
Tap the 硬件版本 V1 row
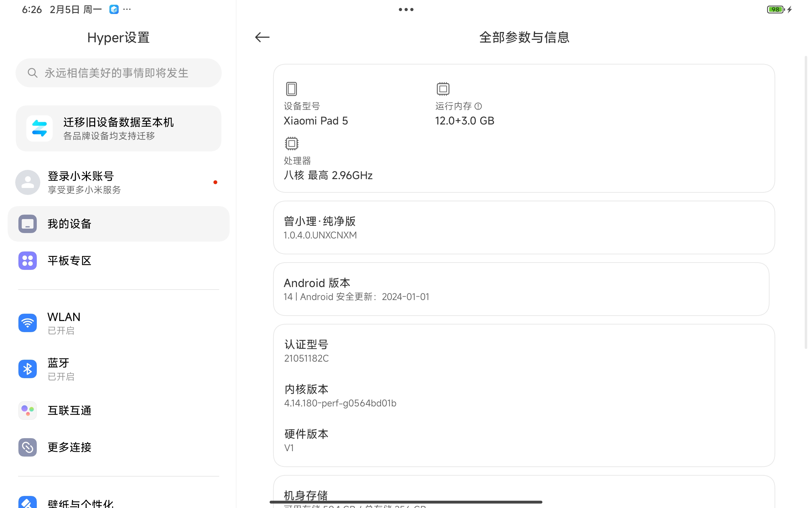coord(524,440)
